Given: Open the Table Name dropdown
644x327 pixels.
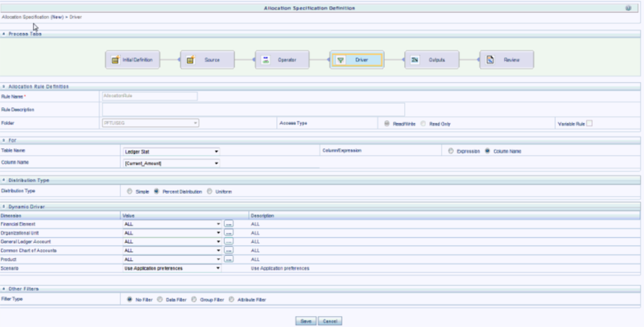Looking at the screenshot, I should click(x=172, y=152).
